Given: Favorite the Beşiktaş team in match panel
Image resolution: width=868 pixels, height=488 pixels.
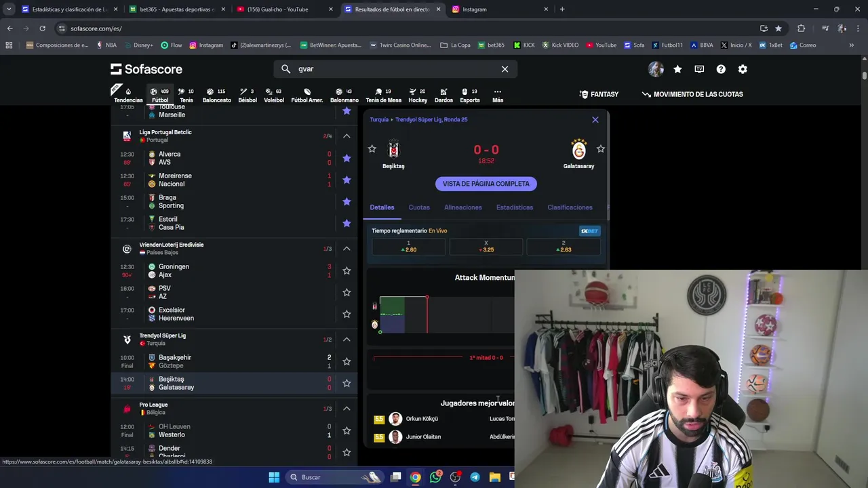Looking at the screenshot, I should pyautogui.click(x=372, y=148).
